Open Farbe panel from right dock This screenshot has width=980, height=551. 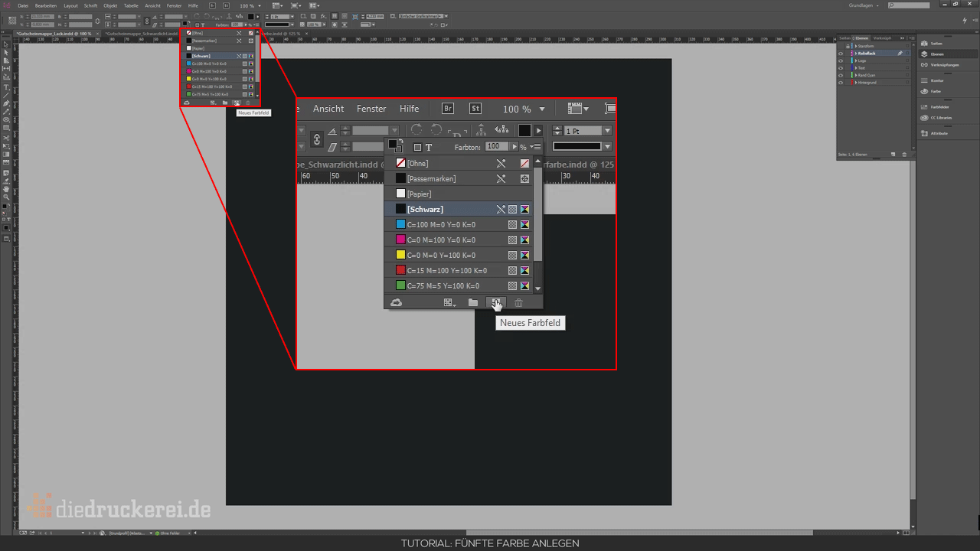[x=934, y=91]
